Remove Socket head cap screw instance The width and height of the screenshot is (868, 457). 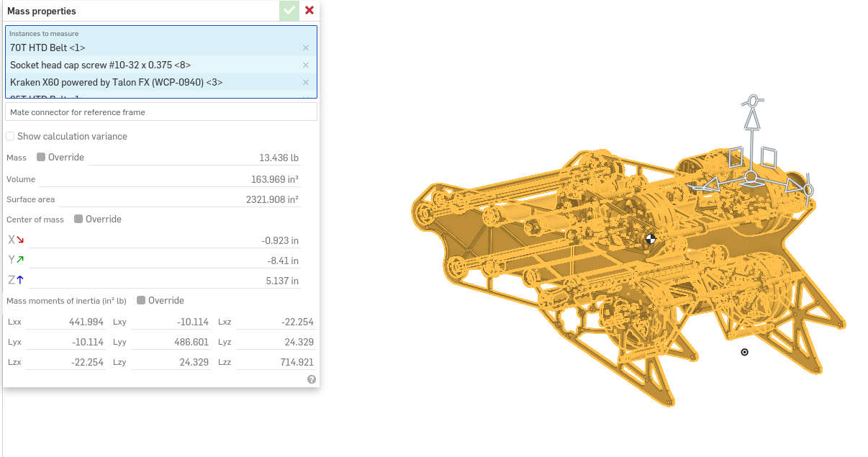click(x=305, y=65)
